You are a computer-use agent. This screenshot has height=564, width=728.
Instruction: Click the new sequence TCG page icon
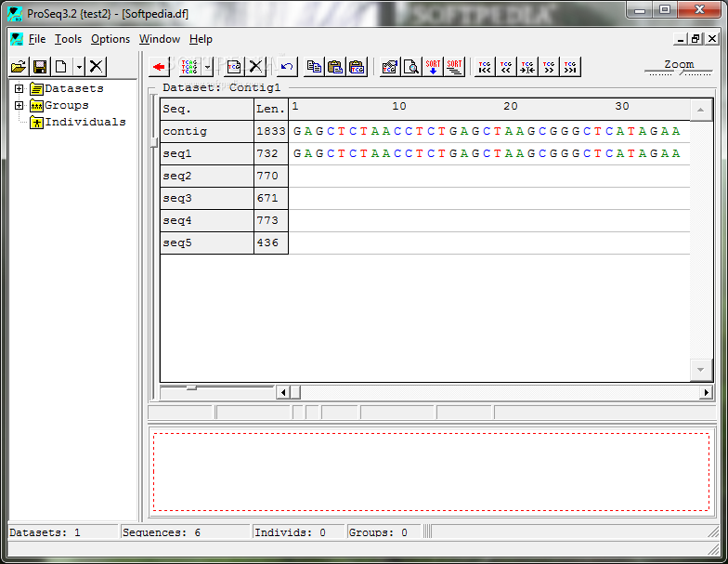pyautogui.click(x=234, y=67)
